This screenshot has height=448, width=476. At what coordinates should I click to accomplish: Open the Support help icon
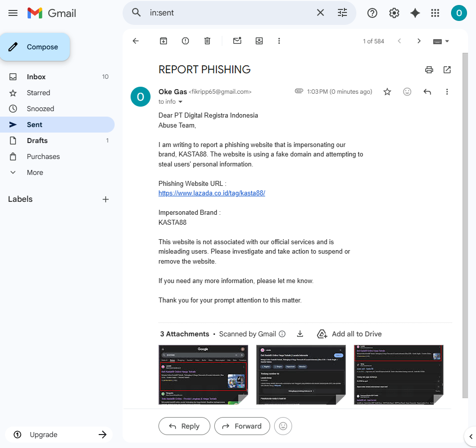click(x=372, y=13)
